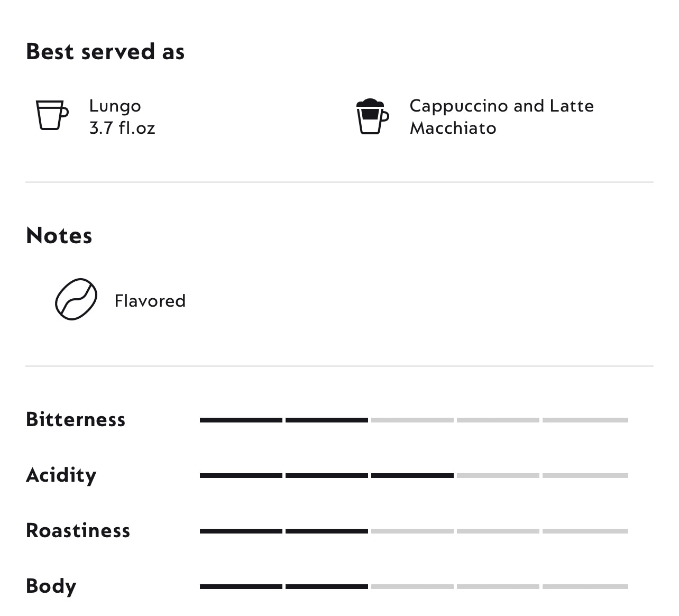
Task: Click the Lungo 3.7 fl.oz label
Action: (x=122, y=117)
